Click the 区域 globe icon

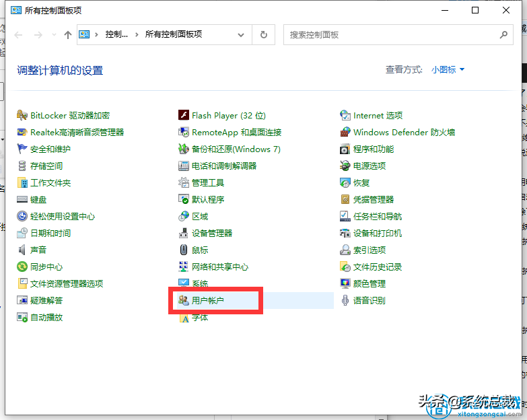coord(184,216)
